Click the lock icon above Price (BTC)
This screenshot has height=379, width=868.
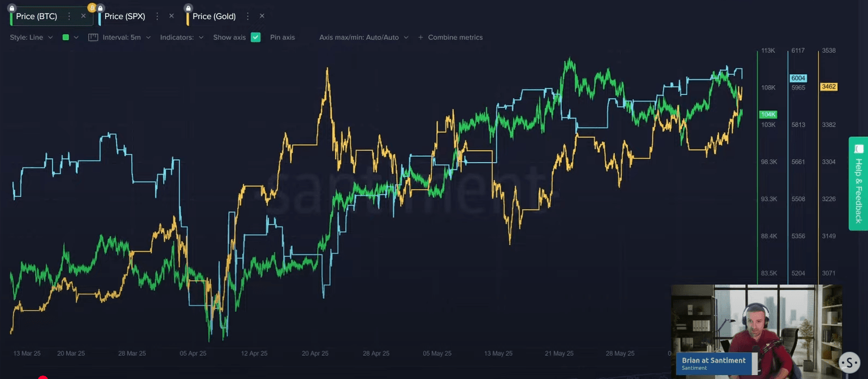point(12,8)
